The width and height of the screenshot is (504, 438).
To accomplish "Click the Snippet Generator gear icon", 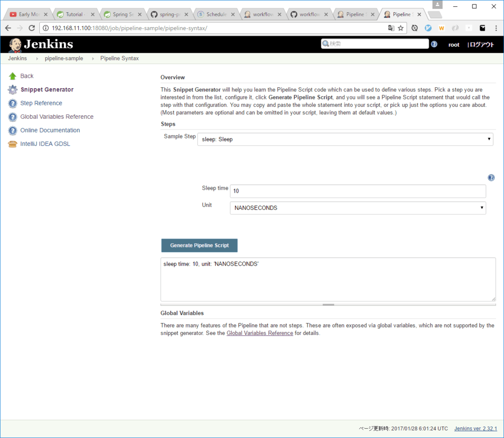I will pos(12,90).
